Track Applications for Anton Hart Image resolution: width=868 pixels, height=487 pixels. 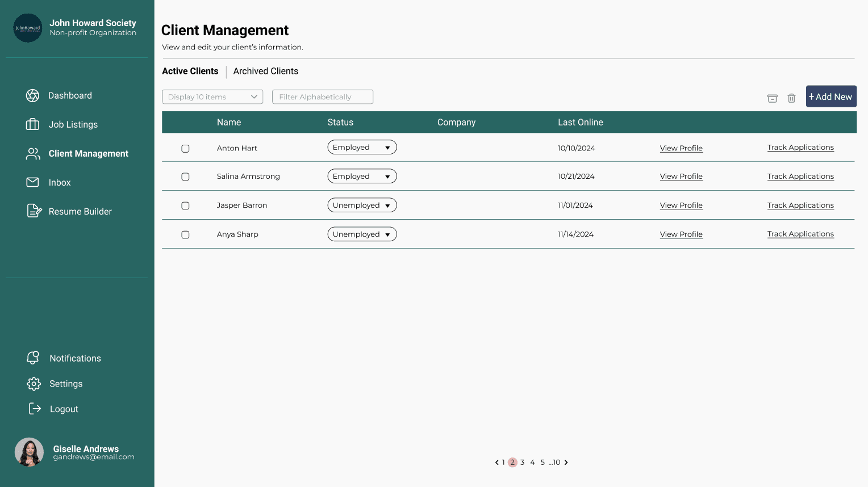coord(800,148)
